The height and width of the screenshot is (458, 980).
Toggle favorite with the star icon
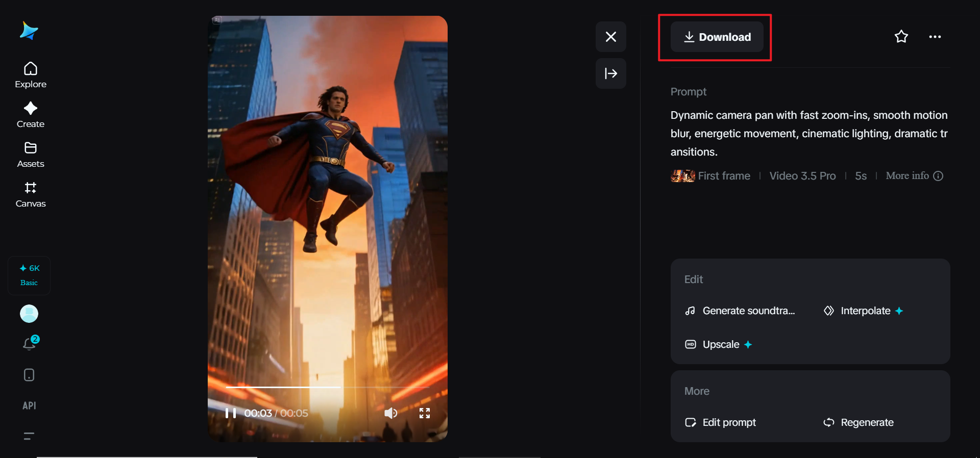pyautogui.click(x=901, y=36)
